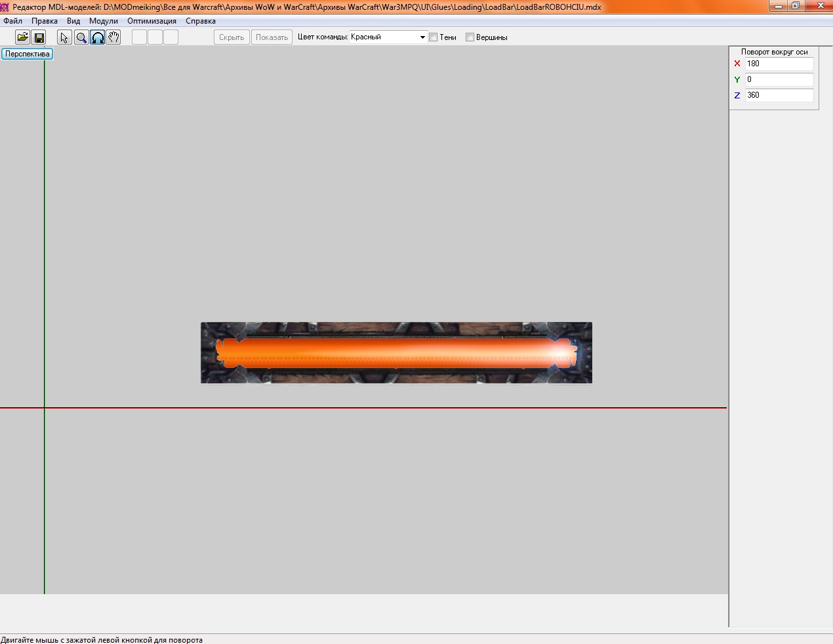The height and width of the screenshot is (644, 833).
Task: Click the orange loading bar model
Action: coord(396,353)
